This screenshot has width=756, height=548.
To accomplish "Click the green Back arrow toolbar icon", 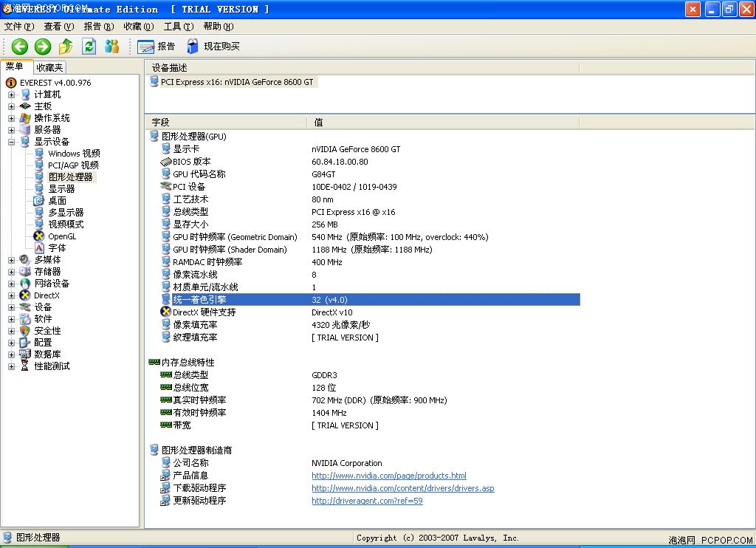I will pyautogui.click(x=20, y=47).
